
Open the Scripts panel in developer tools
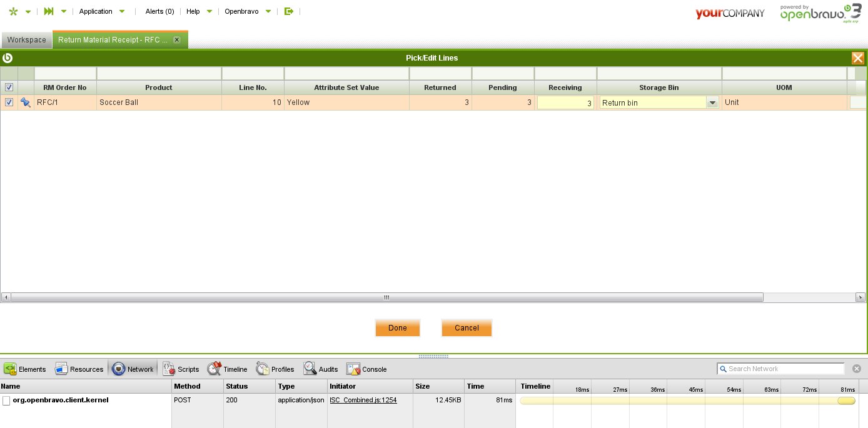pos(181,369)
